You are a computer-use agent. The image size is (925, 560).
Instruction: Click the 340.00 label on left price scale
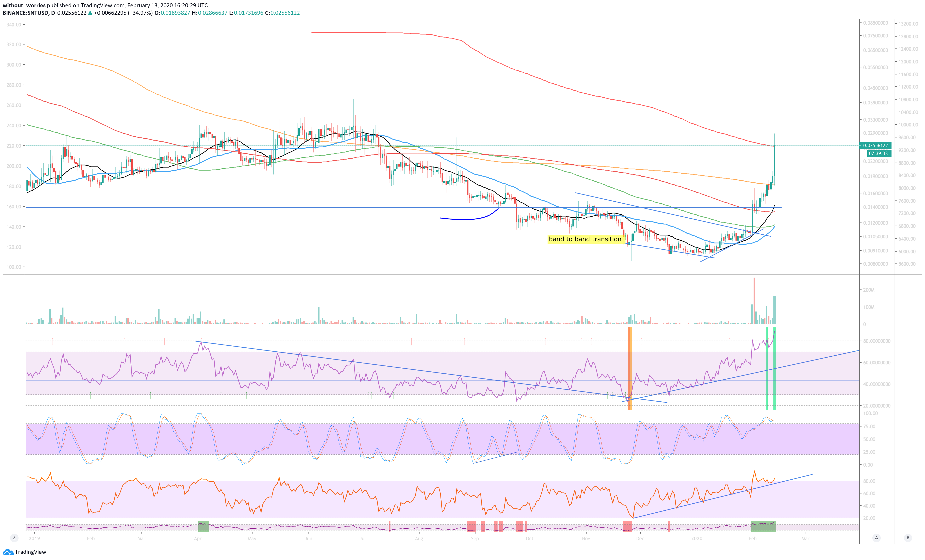point(14,24)
